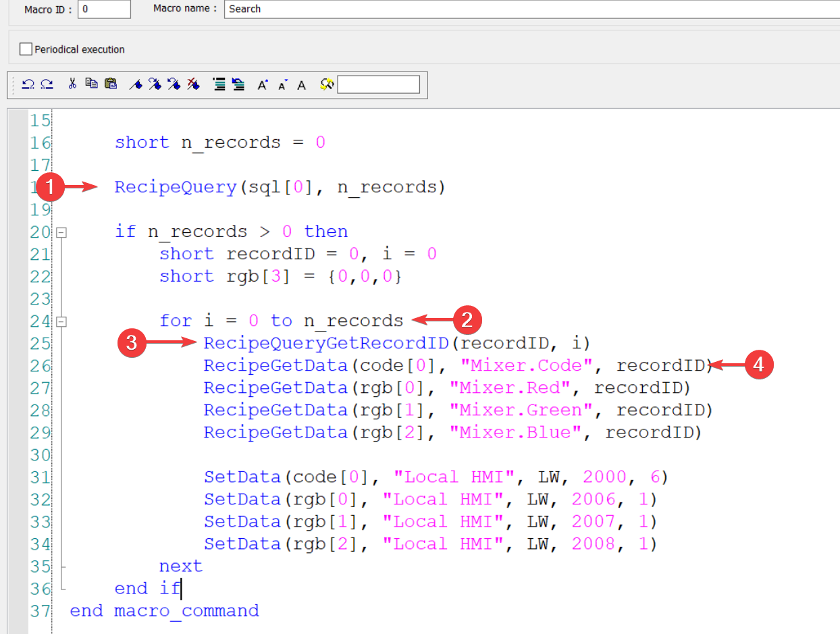Click the Copy icon in the toolbar
Viewport: 840px width, 634px height.
pyautogui.click(x=92, y=84)
